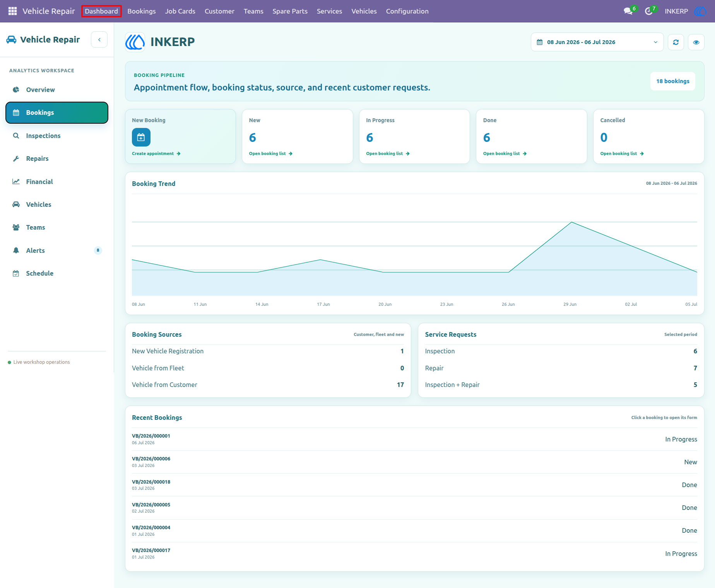Screen dimensions: 715x588
Task: Open the activities clock icon
Action: tap(649, 11)
